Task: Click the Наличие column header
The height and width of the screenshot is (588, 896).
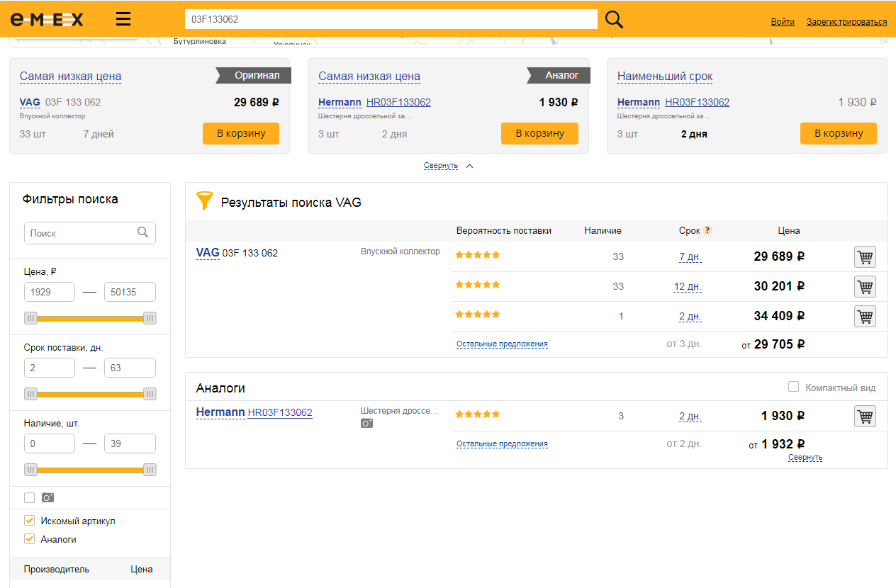Action: point(603,230)
